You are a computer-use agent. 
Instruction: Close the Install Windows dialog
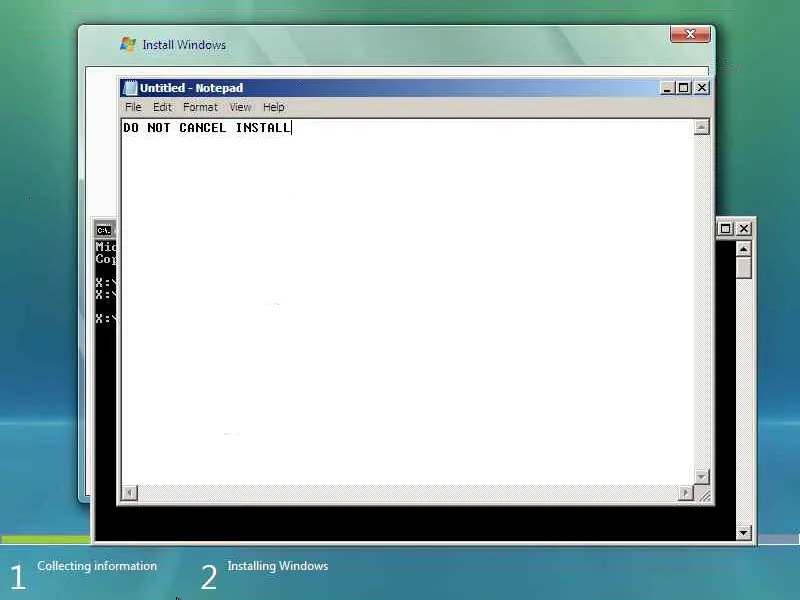coord(690,34)
